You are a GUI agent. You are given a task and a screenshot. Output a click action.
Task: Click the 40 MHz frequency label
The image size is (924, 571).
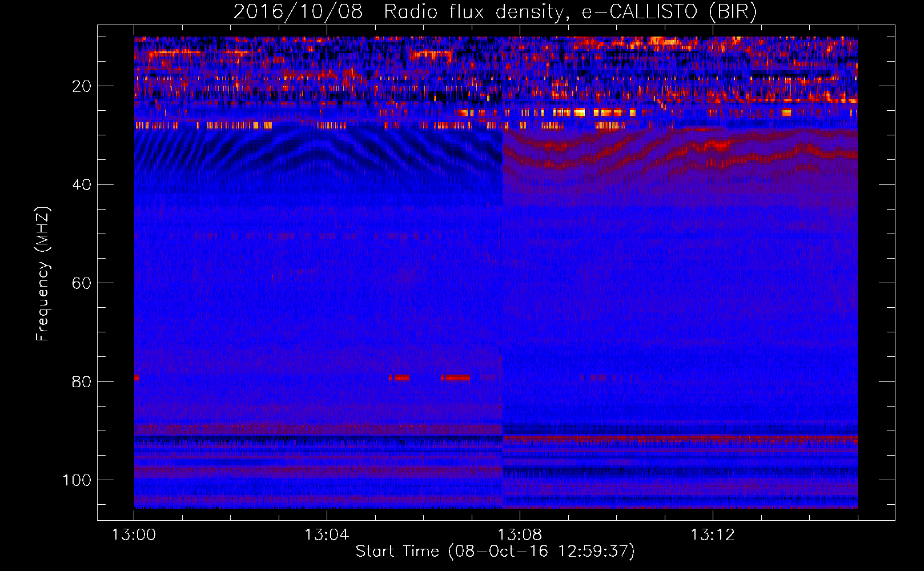(82, 185)
